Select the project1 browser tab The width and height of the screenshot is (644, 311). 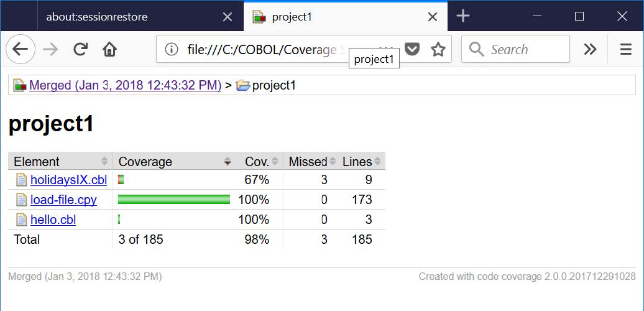point(346,17)
